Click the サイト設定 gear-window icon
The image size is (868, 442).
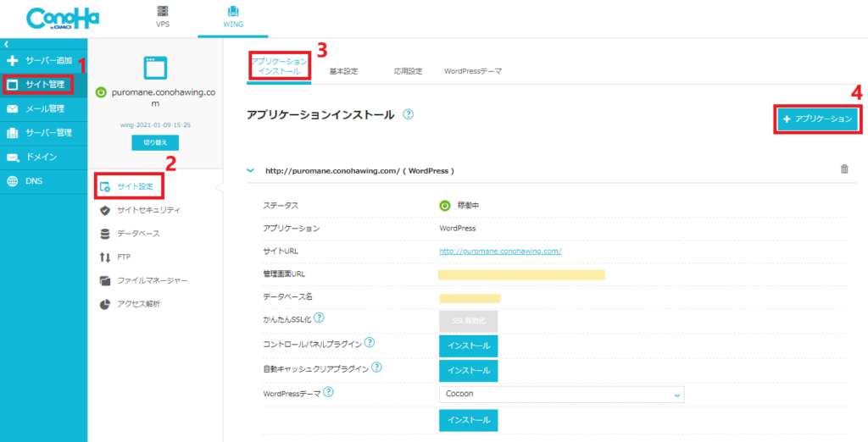tap(105, 187)
